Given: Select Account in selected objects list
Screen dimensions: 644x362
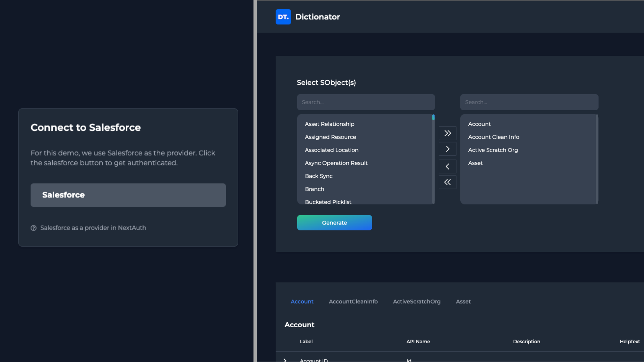Looking at the screenshot, I should [479, 124].
